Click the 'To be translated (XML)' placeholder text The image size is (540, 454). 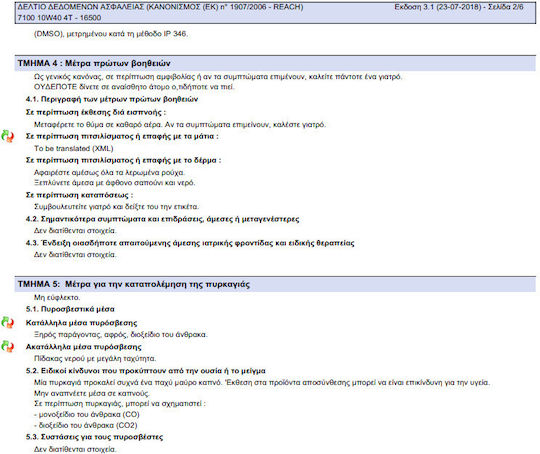(74, 148)
